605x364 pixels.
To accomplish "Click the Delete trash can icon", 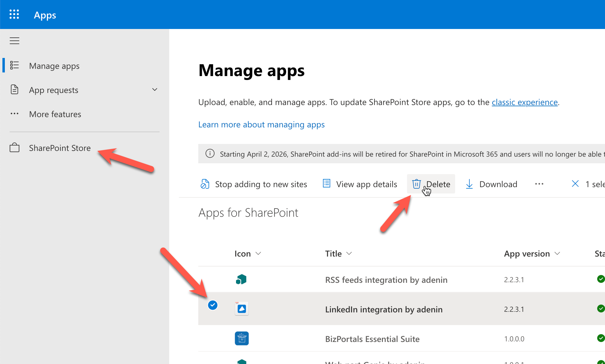I will pyautogui.click(x=416, y=184).
